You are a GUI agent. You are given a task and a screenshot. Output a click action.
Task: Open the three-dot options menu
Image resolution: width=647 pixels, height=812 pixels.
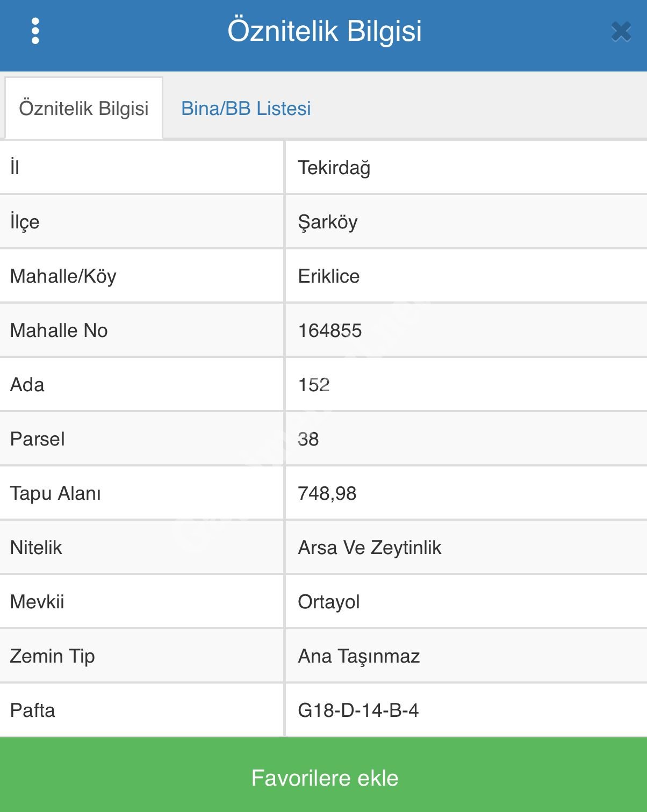point(35,31)
